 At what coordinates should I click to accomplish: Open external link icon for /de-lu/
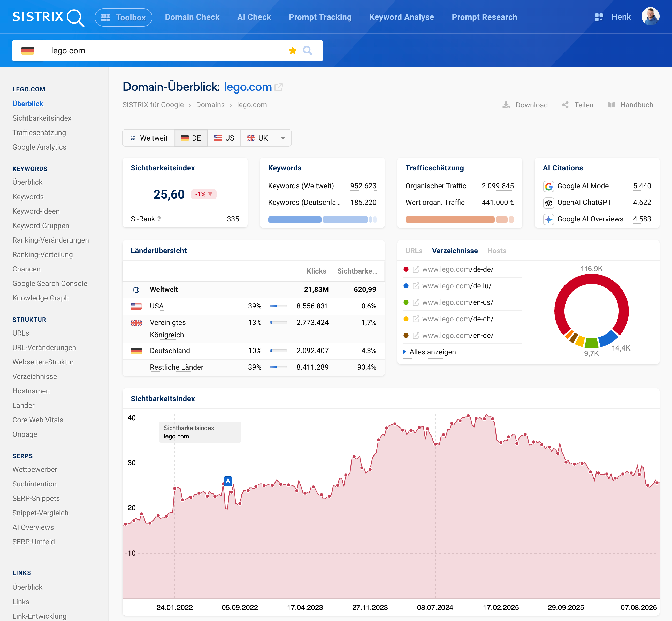pyautogui.click(x=416, y=286)
